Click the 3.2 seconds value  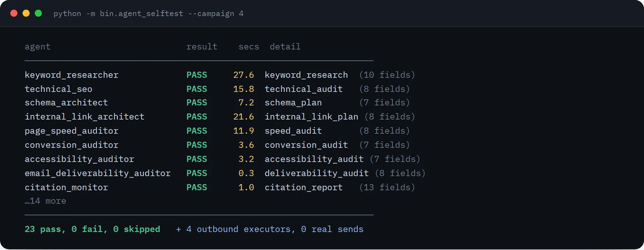246,159
